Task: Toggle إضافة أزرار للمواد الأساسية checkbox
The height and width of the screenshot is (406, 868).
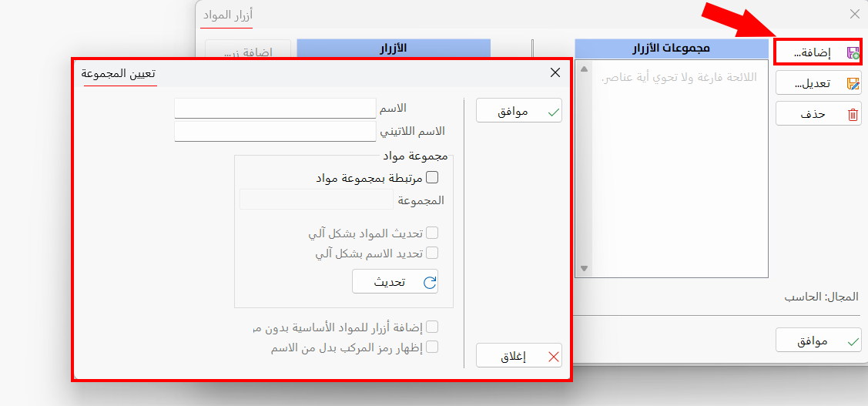Action: click(432, 327)
